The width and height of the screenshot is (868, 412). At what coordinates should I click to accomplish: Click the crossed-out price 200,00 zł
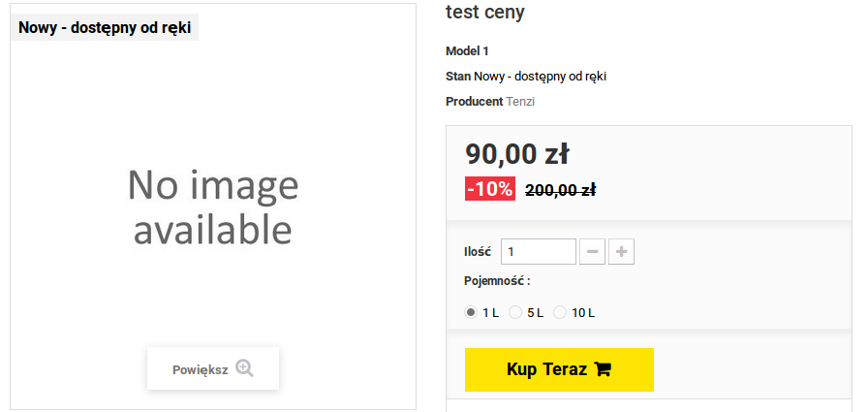point(560,190)
